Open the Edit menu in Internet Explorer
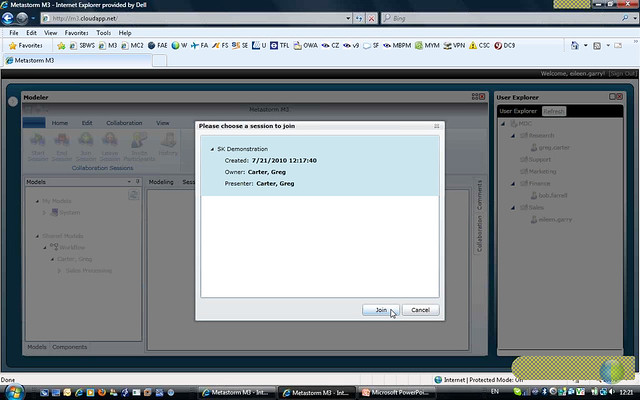This screenshot has width=640, height=400. 31,33
